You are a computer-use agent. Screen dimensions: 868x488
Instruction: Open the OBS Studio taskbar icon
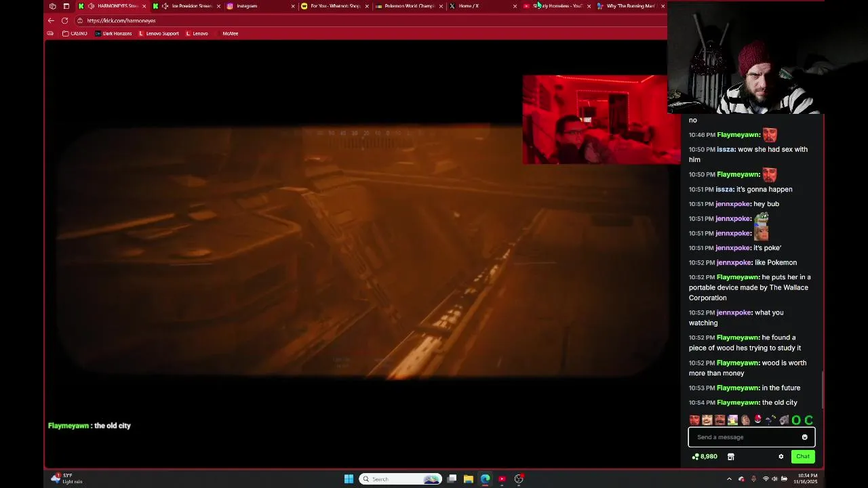tap(519, 479)
